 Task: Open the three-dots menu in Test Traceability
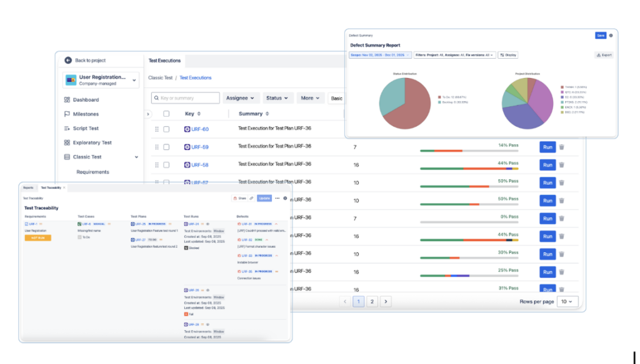(x=277, y=198)
